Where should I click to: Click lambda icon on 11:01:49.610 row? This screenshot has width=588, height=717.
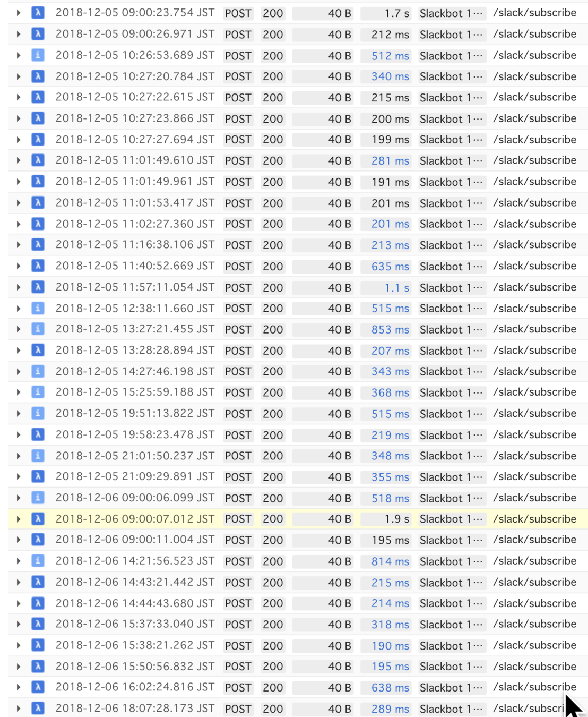pyautogui.click(x=38, y=160)
